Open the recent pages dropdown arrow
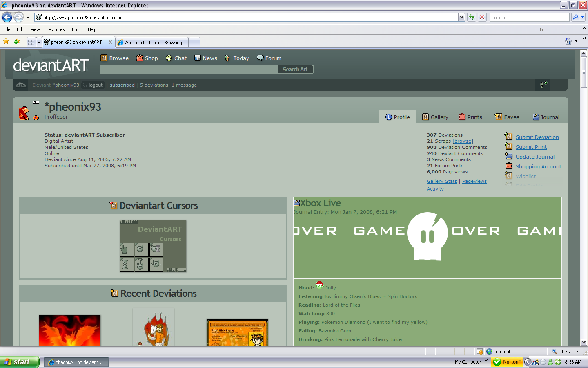This screenshot has height=368, width=588. 27,18
